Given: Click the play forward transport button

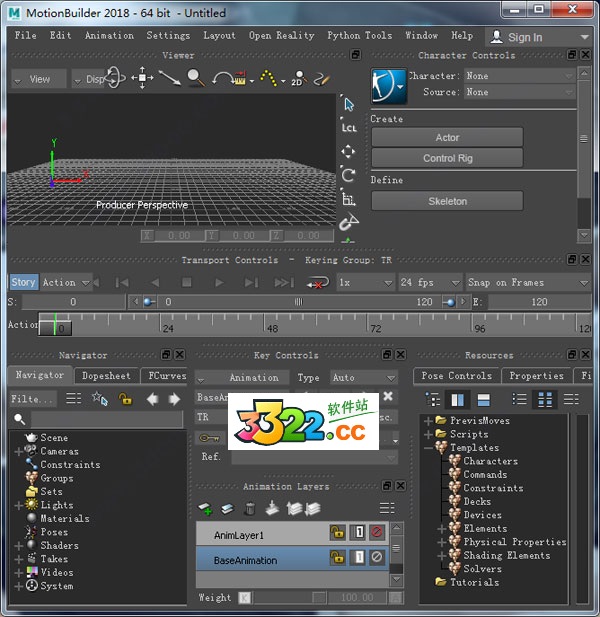Looking at the screenshot, I should pyautogui.click(x=219, y=283).
